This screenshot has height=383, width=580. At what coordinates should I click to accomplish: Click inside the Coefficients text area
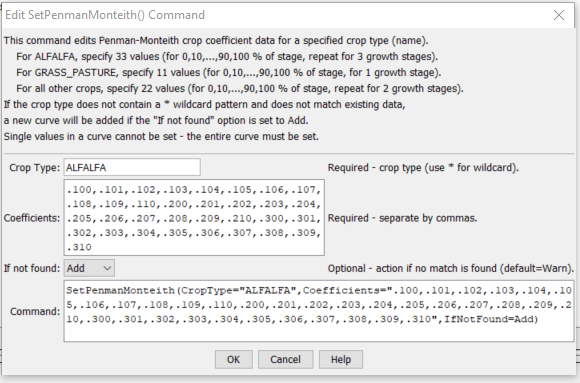194,218
